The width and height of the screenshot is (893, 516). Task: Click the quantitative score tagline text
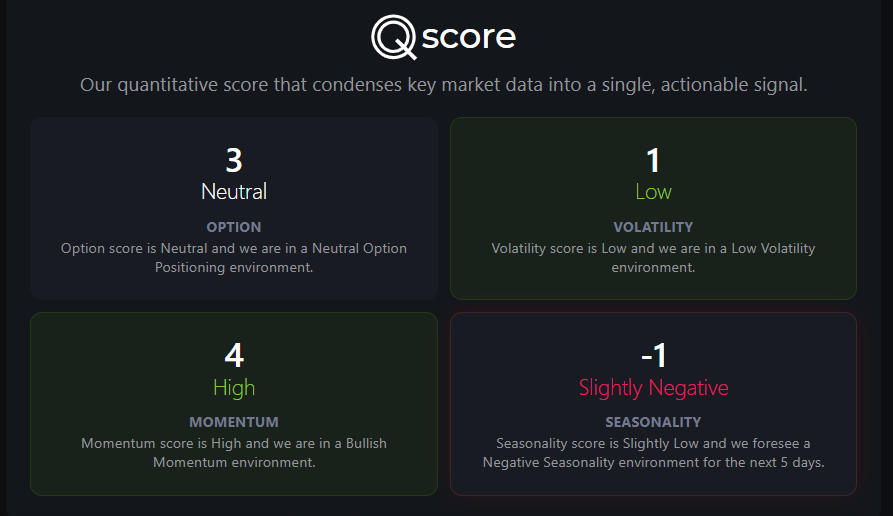(444, 85)
